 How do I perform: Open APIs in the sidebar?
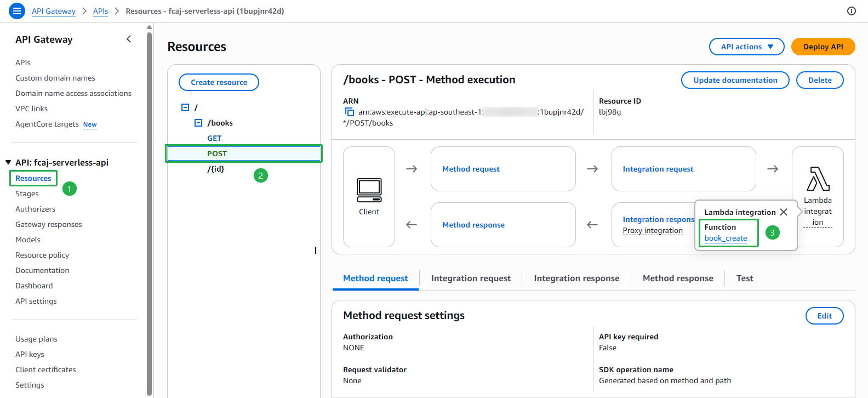pos(23,62)
